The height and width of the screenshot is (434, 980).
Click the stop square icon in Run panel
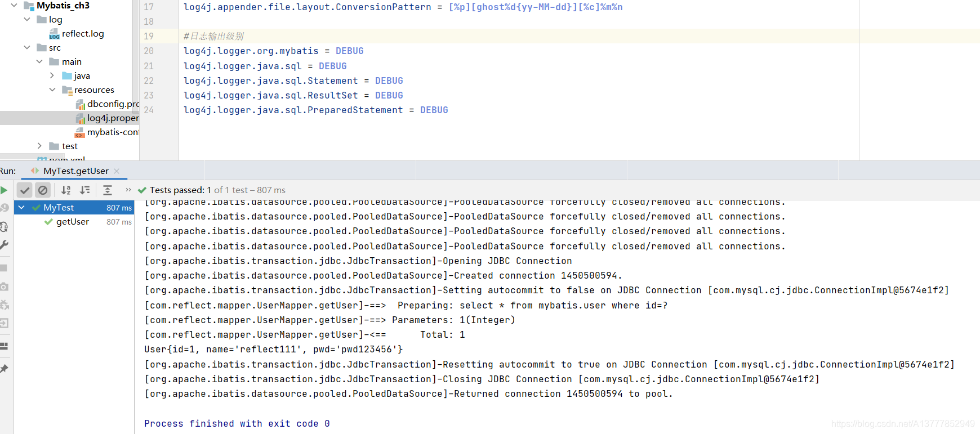pos(3,268)
